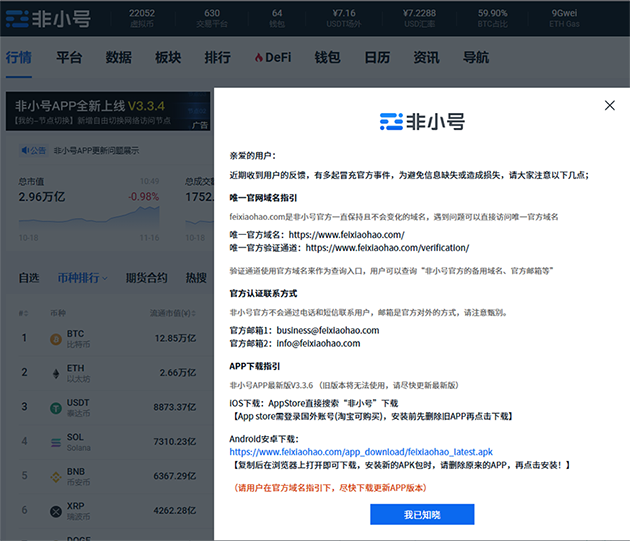
Task: Open the BNB 币安币 row name
Action: click(x=78, y=477)
